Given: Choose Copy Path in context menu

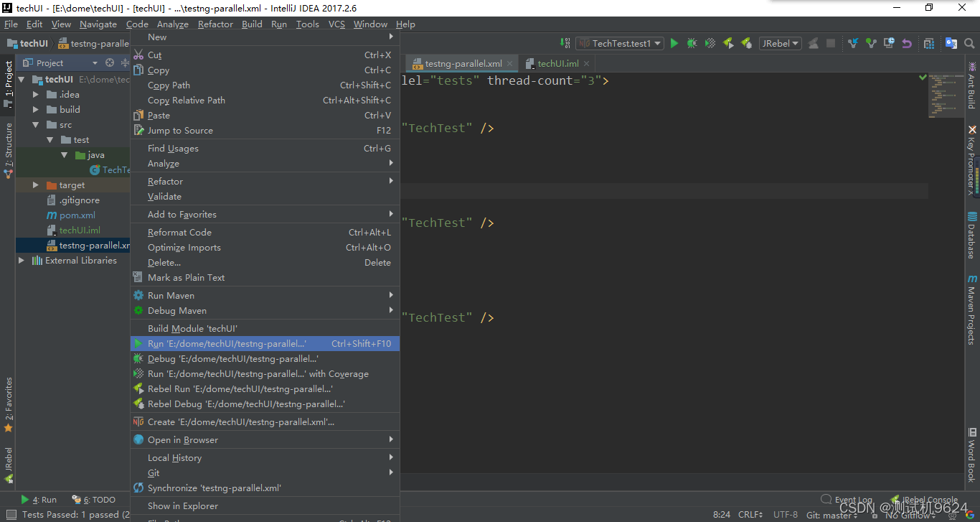Looking at the screenshot, I should 265,85.
